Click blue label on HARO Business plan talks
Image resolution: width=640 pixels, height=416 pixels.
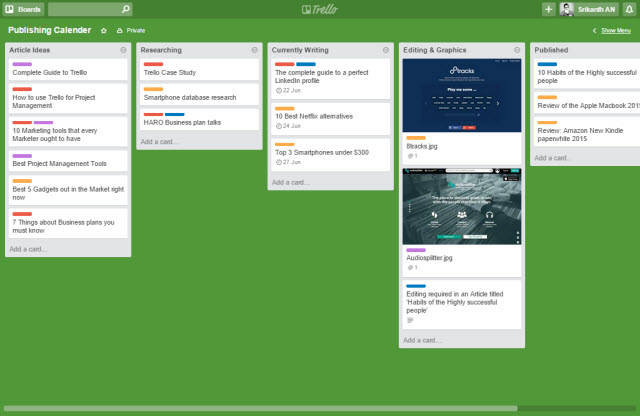click(x=175, y=114)
